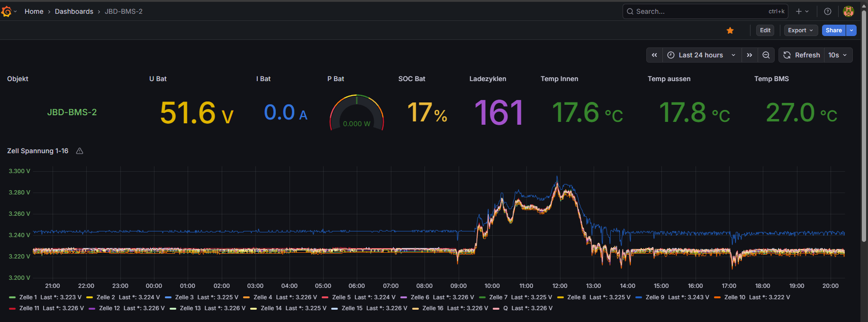Open the Export dropdown menu
Image resolution: width=868 pixels, height=322 pixels.
coord(800,30)
